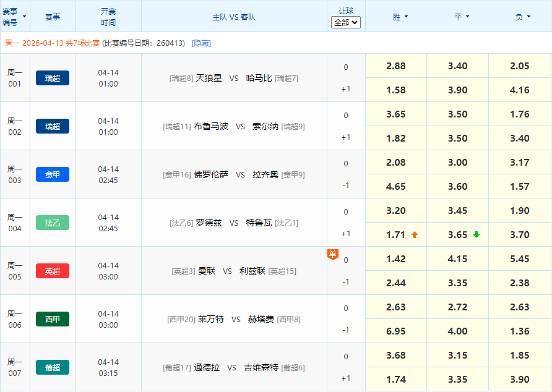Click the 英超 league badge for match 005
Screen dimensions: 552x392
click(53, 271)
